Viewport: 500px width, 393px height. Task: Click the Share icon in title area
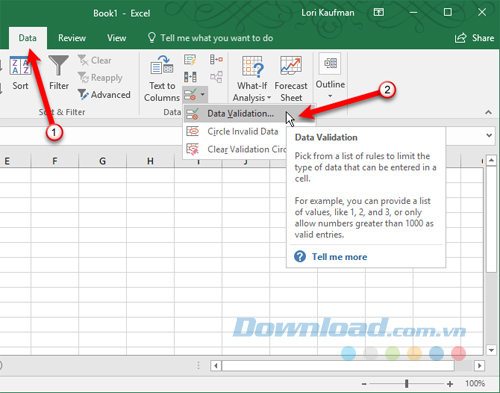tap(461, 38)
